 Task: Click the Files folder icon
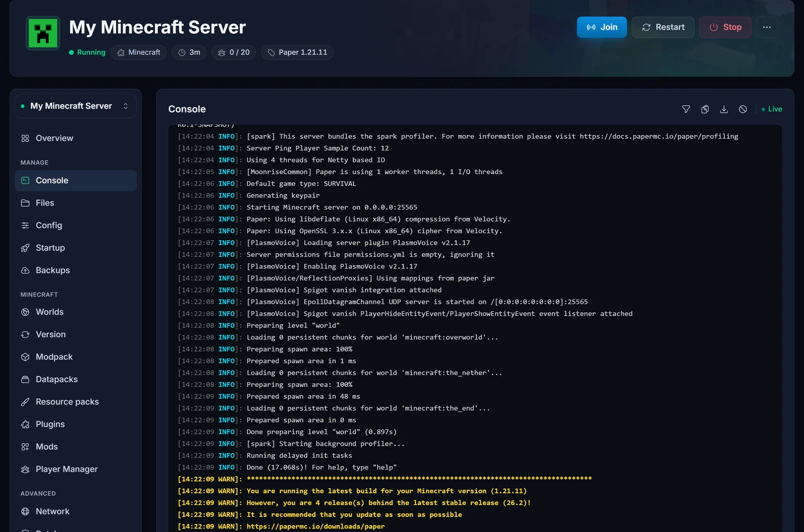tap(25, 203)
